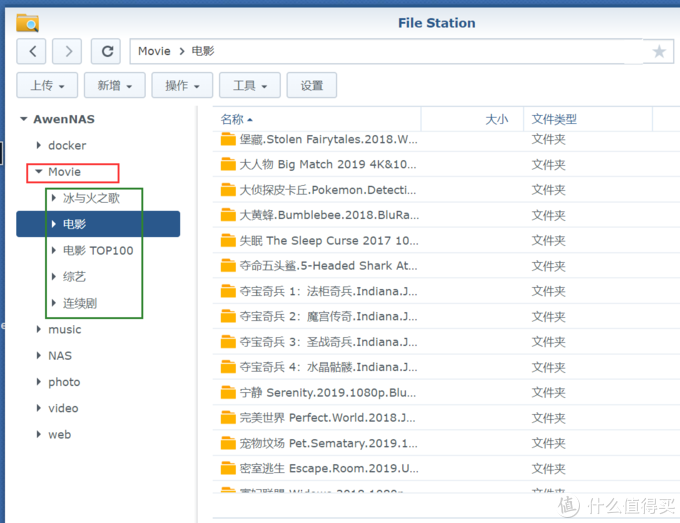Expand the docker folder in tree
The width and height of the screenshot is (680, 523).
38,146
